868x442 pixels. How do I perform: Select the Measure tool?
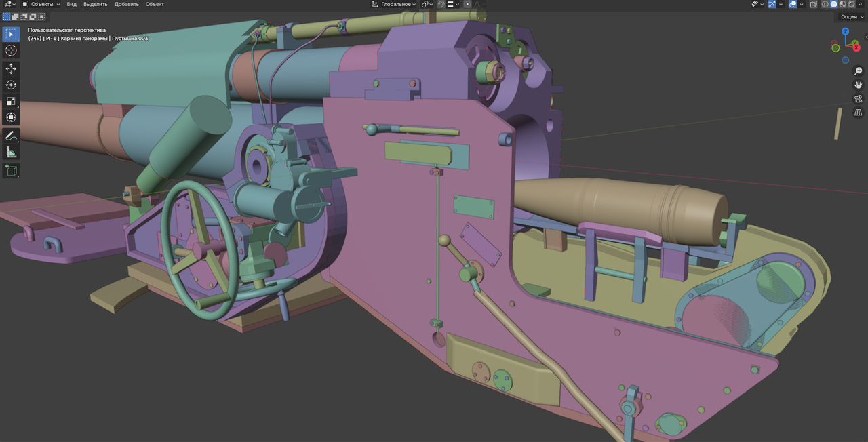11,153
